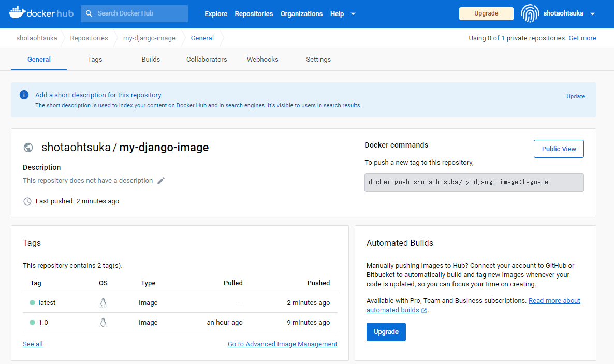614x364 pixels.
Task: Click the Tag column header
Action: (x=36, y=283)
